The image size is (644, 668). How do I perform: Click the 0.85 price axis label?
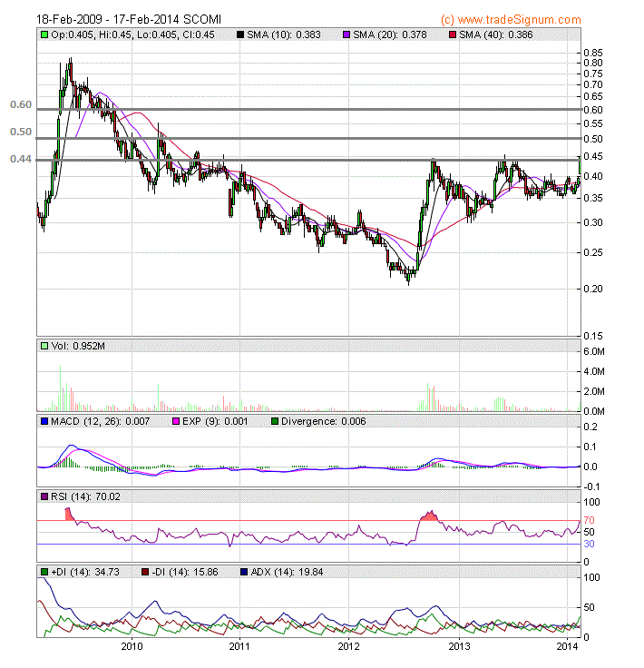[x=593, y=53]
